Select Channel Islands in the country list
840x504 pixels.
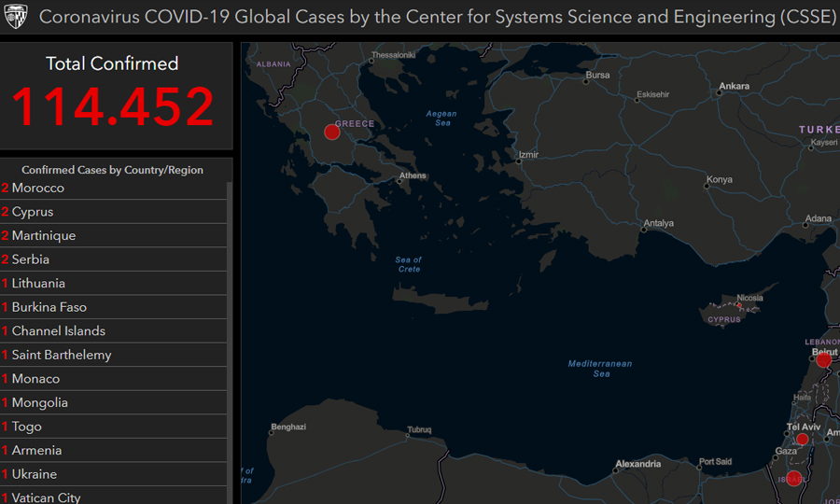tap(113, 331)
